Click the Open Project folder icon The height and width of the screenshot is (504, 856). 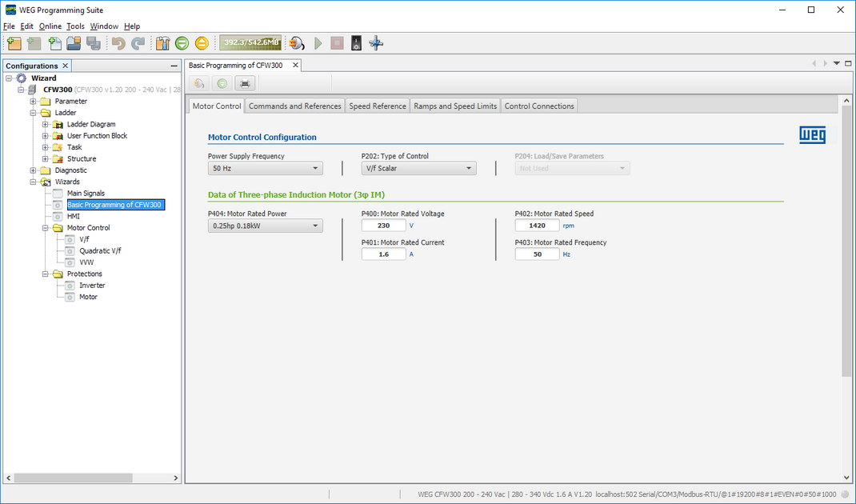point(74,42)
